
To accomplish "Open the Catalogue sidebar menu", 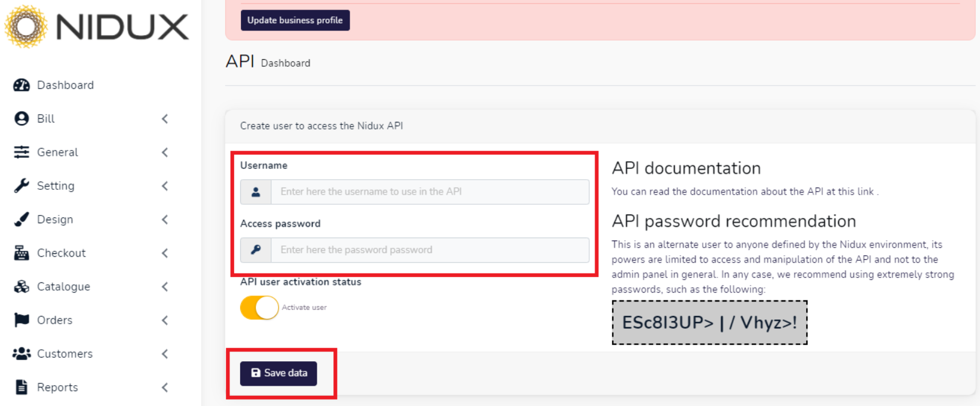I will pos(63,287).
